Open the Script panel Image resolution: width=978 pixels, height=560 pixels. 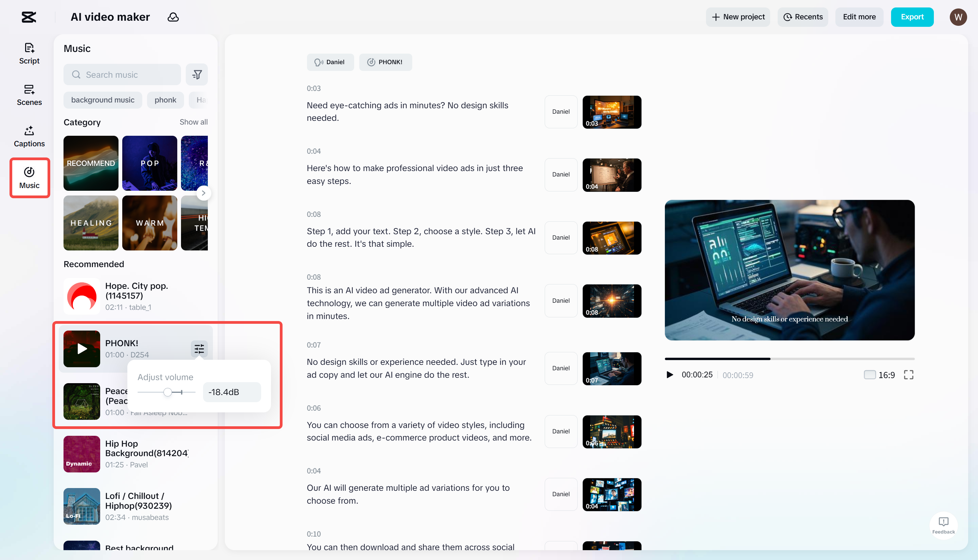coord(29,54)
